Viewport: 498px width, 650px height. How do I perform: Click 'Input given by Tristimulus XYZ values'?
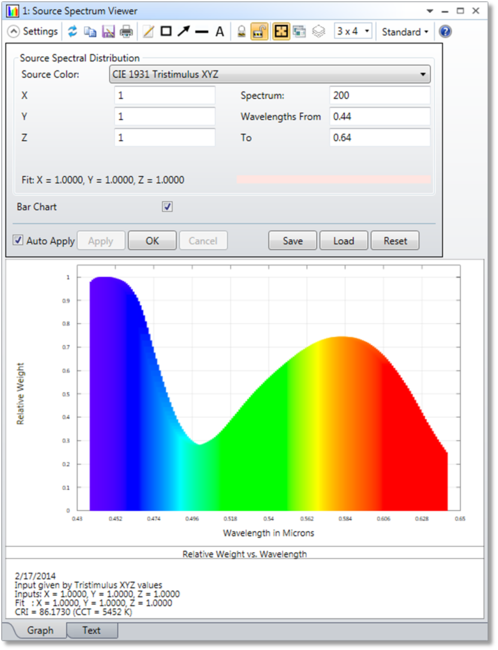[88, 585]
